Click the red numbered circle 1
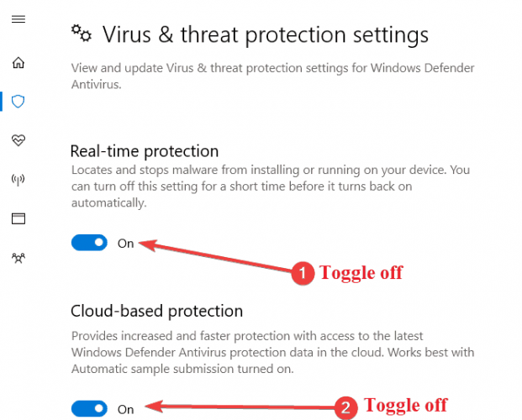This screenshot has height=420, width=522. tap(303, 273)
